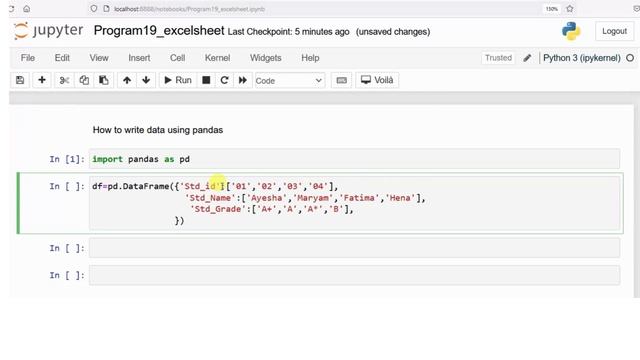Open the File menu

pos(28,58)
